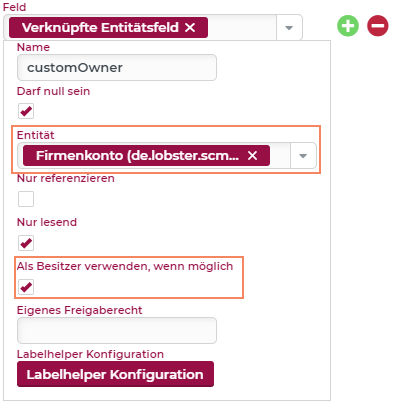Open the Entität dropdown arrow
The width and height of the screenshot is (408, 405).
pyautogui.click(x=303, y=156)
